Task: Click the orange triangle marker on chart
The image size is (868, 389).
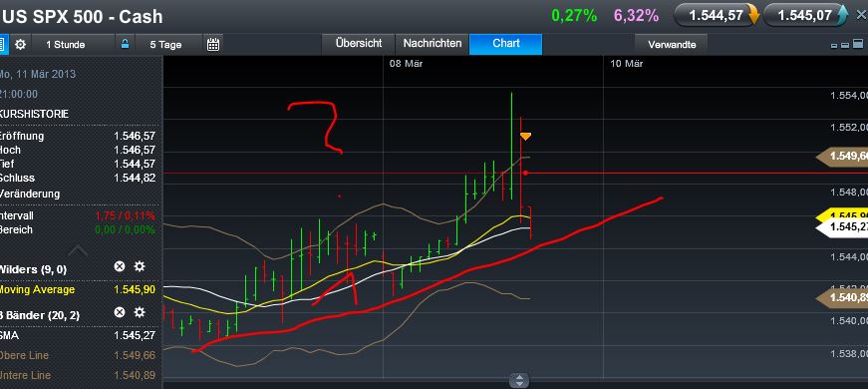Action: (x=525, y=136)
